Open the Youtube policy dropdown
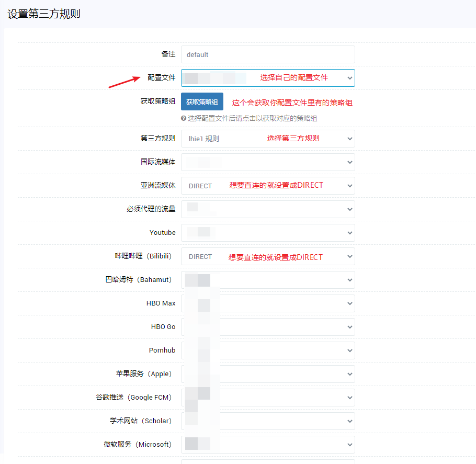476x464 pixels. [268, 232]
